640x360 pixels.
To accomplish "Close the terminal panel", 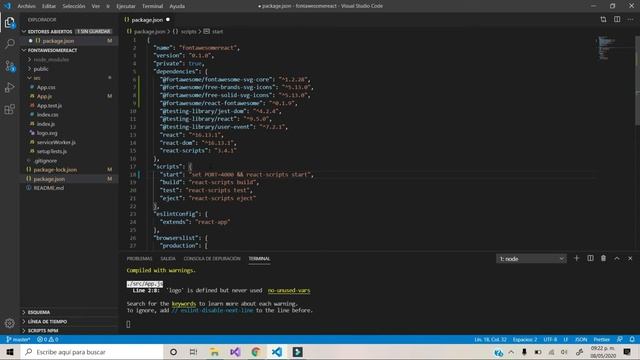I will pyautogui.click(x=630, y=258).
